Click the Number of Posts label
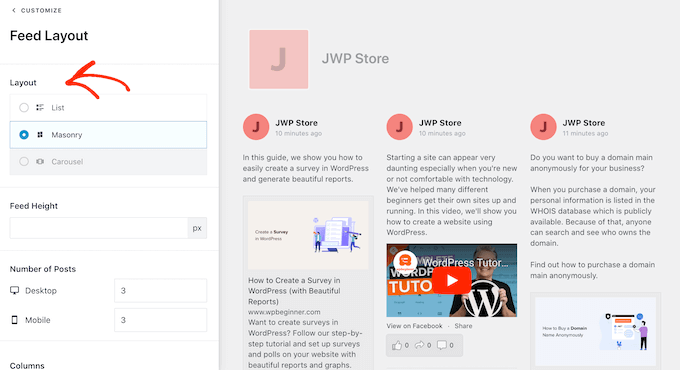The height and width of the screenshot is (370, 680). pos(43,269)
